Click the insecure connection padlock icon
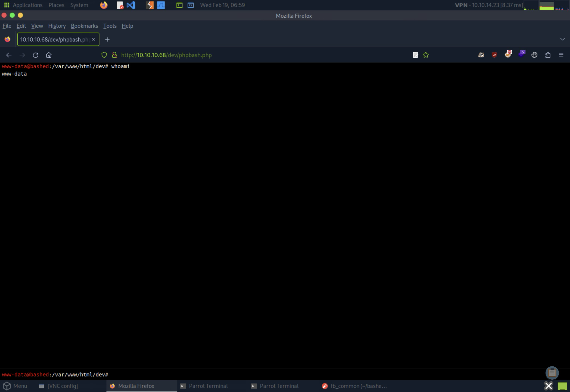Viewport: 570px width, 392px height. pyautogui.click(x=115, y=55)
